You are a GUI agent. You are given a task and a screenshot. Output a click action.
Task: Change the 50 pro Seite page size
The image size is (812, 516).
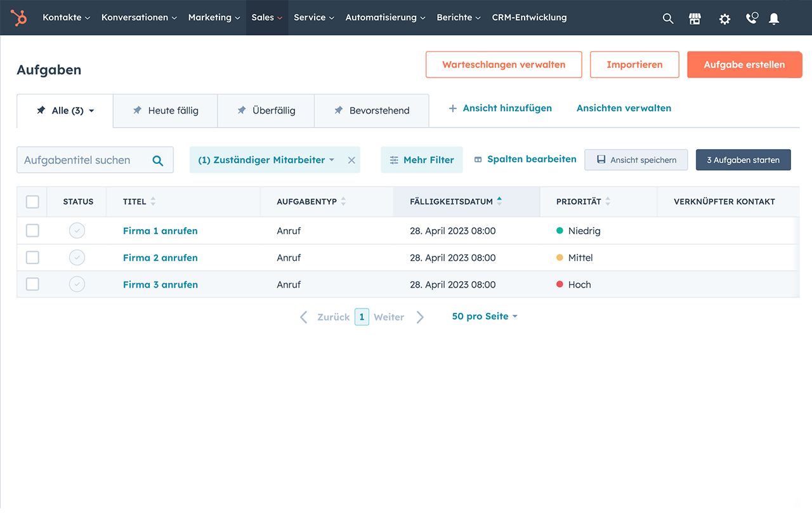click(x=485, y=317)
